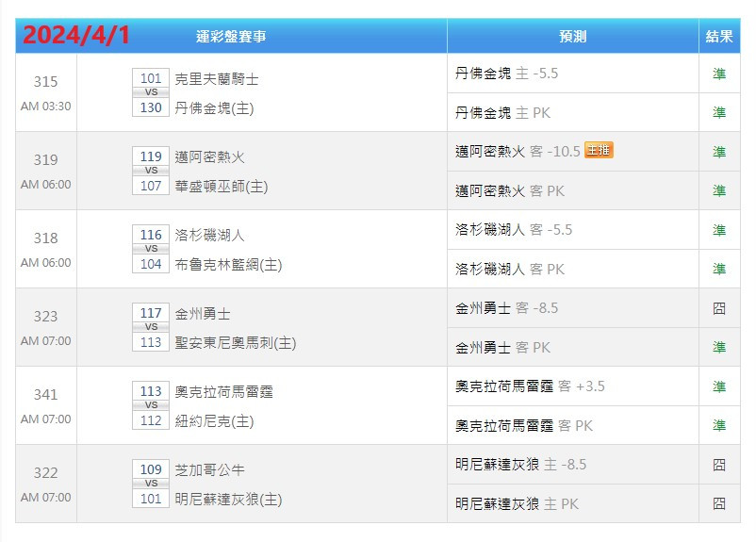This screenshot has height=542, width=756.
Task: Click prediction 金州勇士 客 -8.5
Action: (506, 307)
